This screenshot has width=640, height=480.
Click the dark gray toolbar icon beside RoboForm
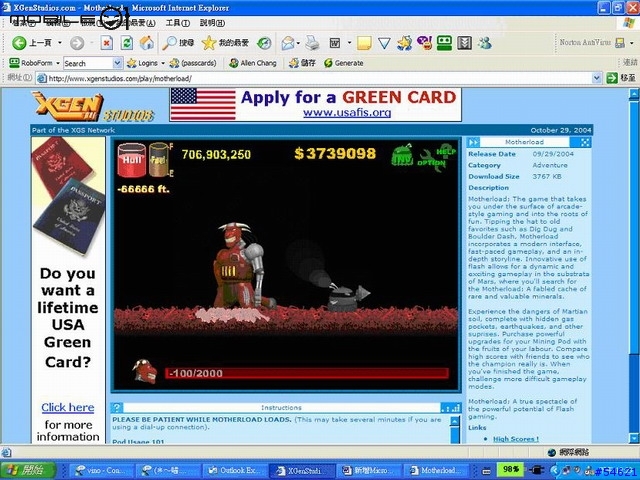click(464, 43)
